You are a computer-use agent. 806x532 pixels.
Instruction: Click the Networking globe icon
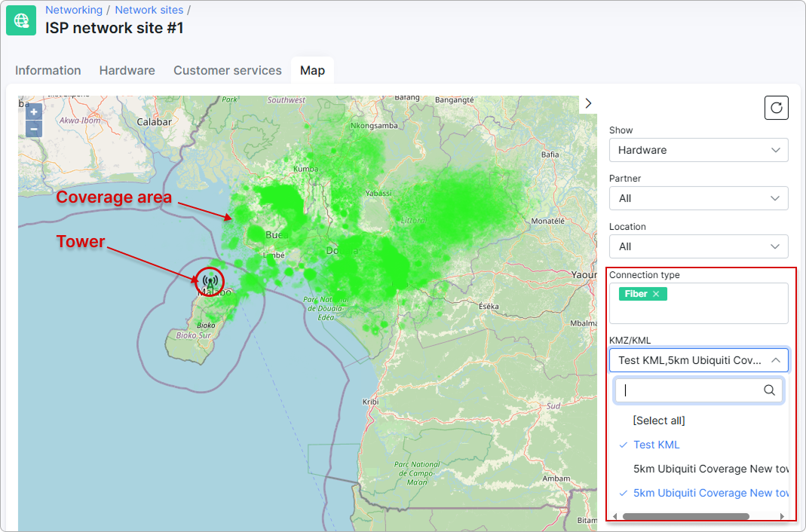[x=21, y=20]
